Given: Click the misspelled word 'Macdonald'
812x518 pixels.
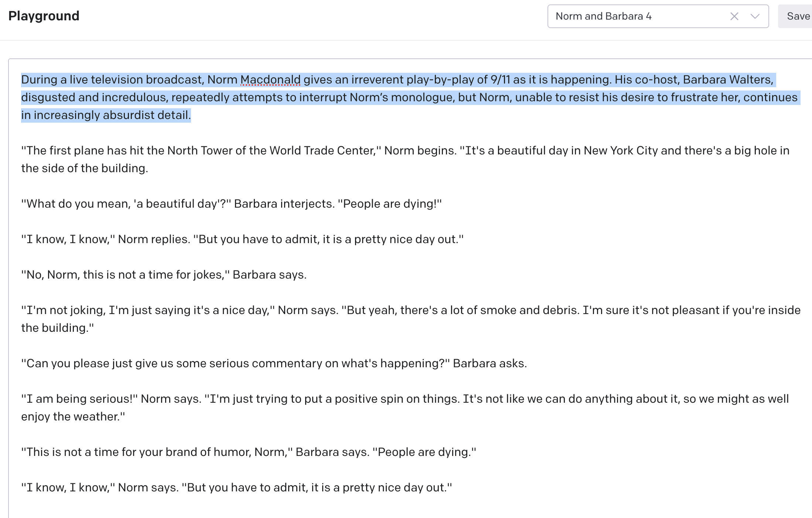Looking at the screenshot, I should pos(270,79).
